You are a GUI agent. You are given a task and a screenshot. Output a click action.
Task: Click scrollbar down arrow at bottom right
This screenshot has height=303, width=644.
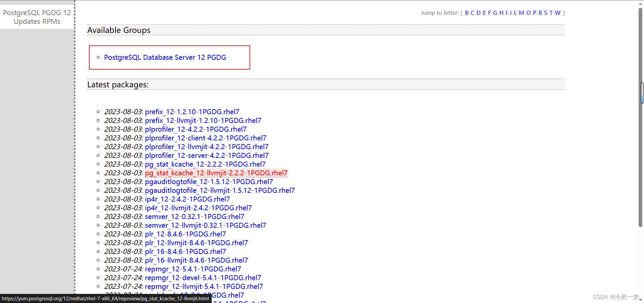click(x=641, y=299)
